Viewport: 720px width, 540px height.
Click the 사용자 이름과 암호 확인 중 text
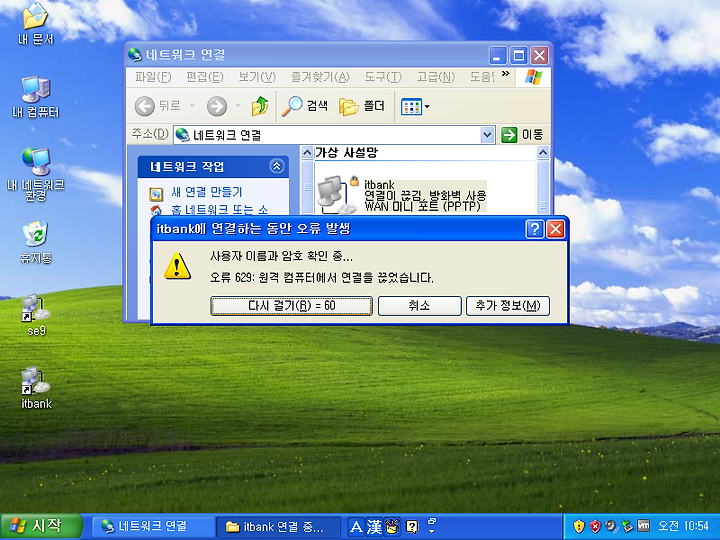[x=281, y=256]
